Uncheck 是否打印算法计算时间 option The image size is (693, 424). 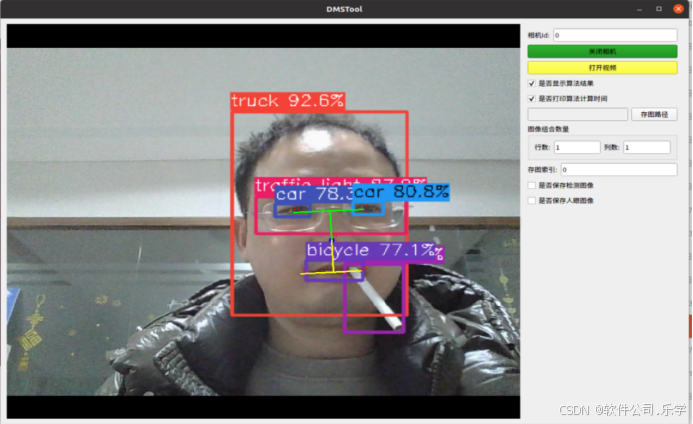[532, 99]
